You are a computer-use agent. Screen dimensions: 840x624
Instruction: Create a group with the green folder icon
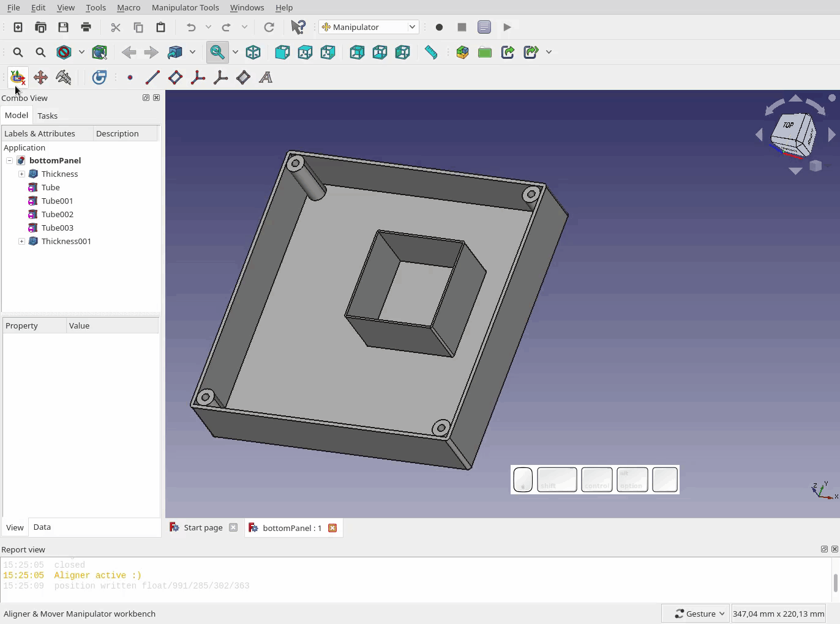pyautogui.click(x=485, y=52)
